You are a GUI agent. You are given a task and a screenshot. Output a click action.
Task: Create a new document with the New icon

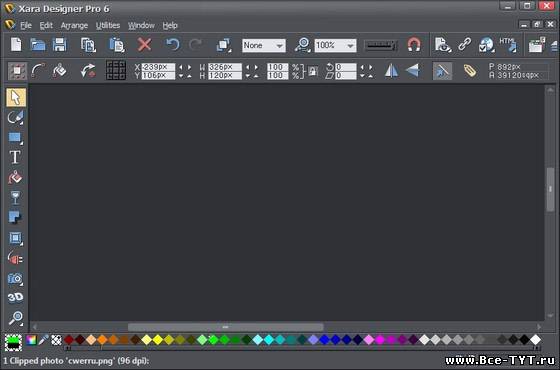[16, 45]
